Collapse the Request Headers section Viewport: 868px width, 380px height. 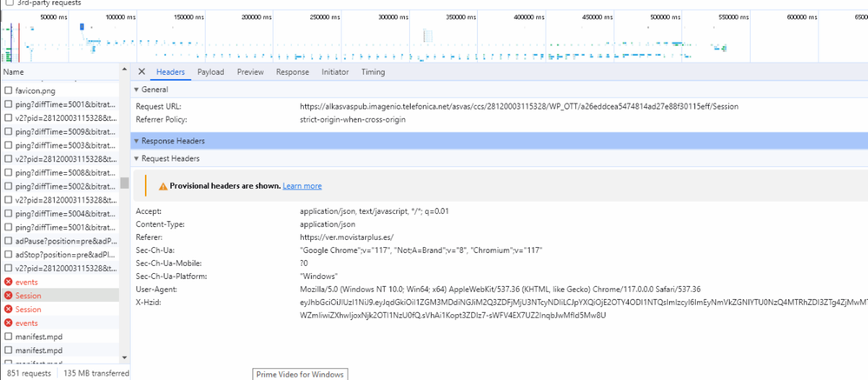[x=136, y=159]
